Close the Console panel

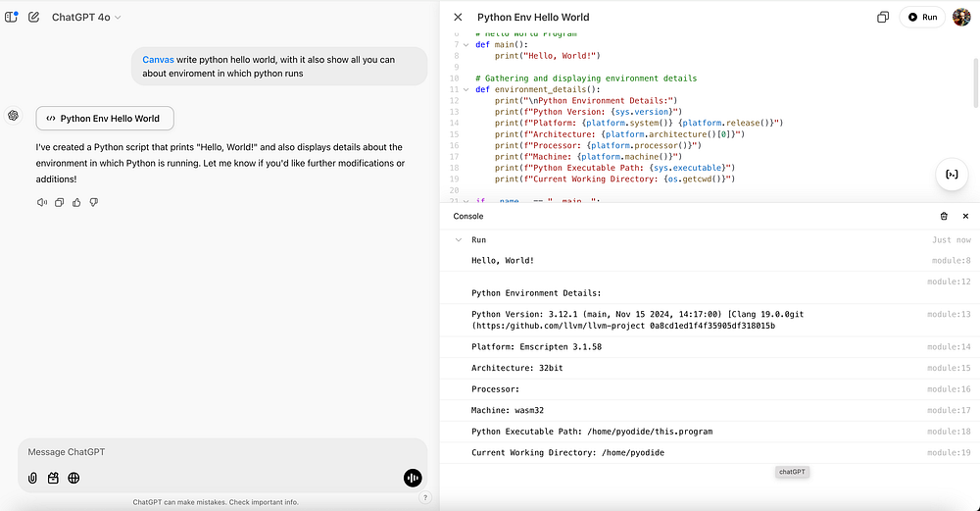click(x=965, y=217)
